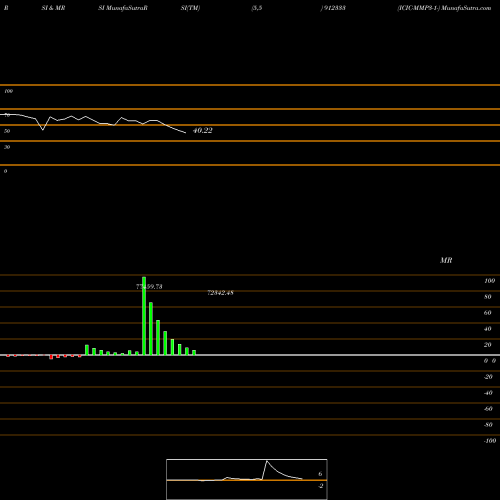The width and height of the screenshot is (500, 500).
Task: Click MR axis label -60
Action: [x=488, y=409]
